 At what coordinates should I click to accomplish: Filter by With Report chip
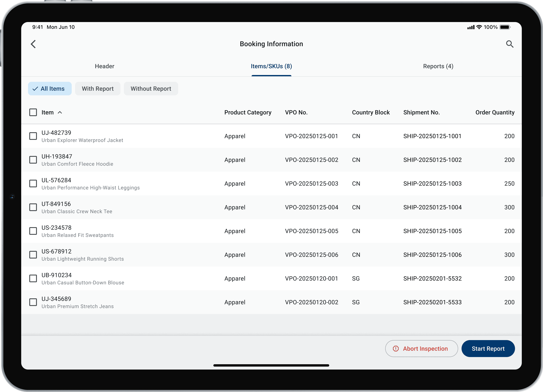click(98, 89)
